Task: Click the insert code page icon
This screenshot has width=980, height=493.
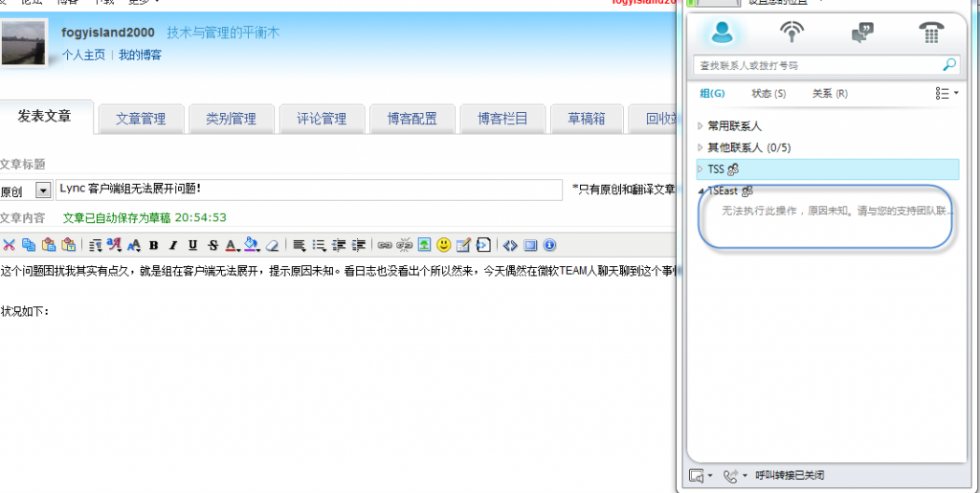Action: (x=483, y=245)
